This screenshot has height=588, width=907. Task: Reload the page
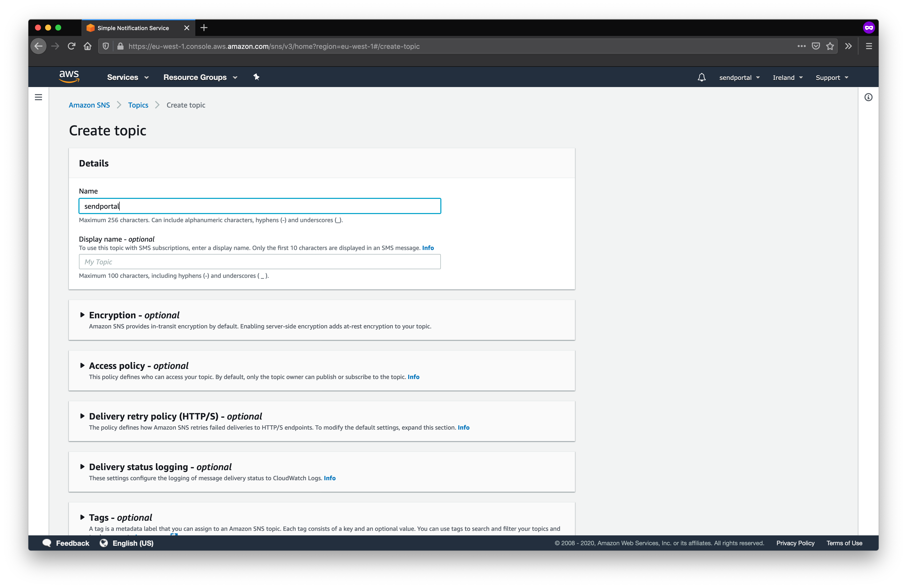[x=71, y=46]
